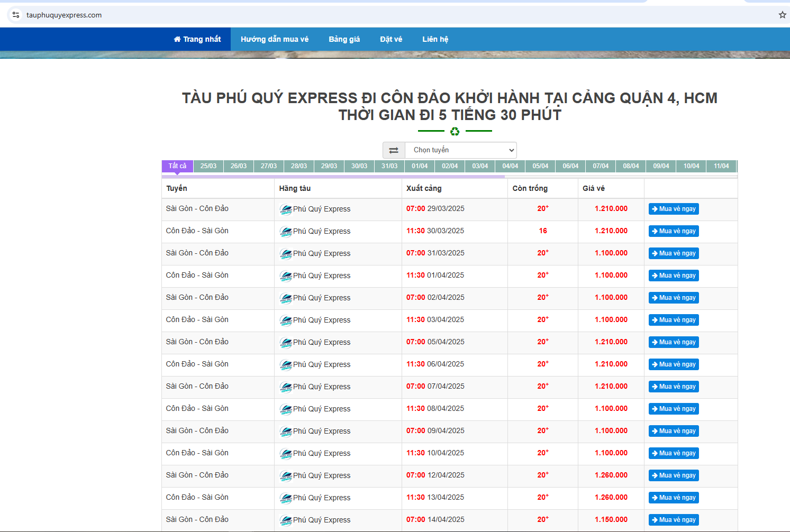Click Phú Quý Express logo in 08/04/2025 row

[286, 409]
